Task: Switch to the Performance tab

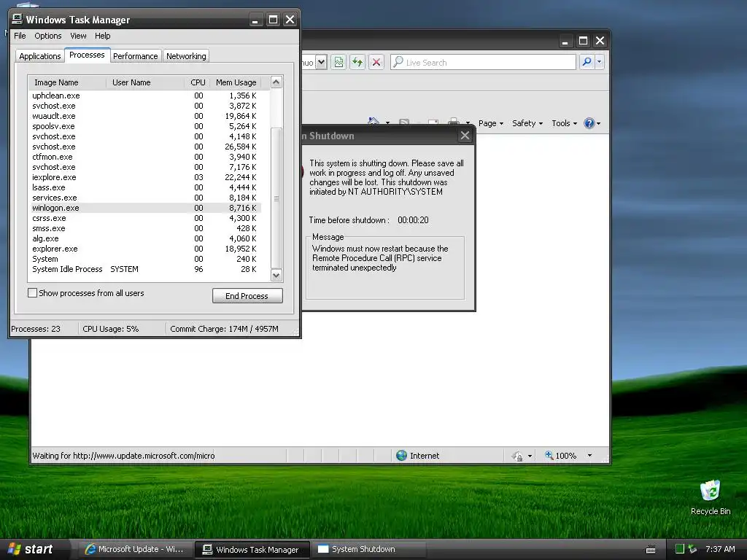Action: click(135, 56)
